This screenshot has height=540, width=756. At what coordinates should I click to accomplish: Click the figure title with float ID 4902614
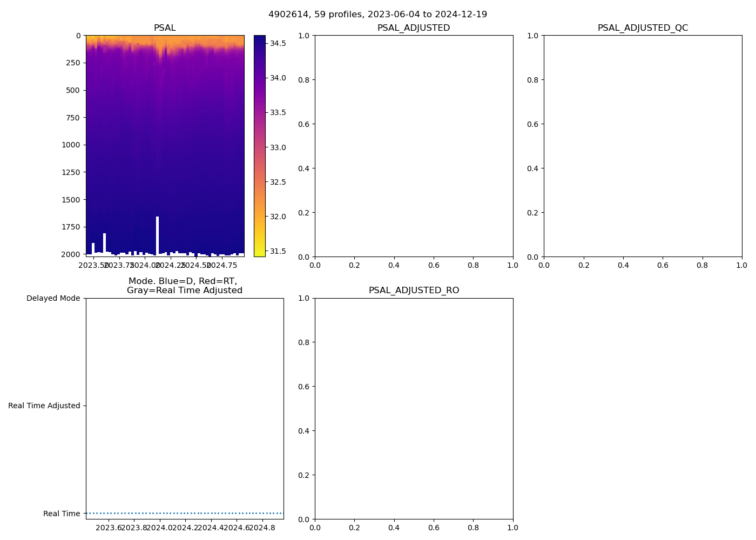point(377,15)
